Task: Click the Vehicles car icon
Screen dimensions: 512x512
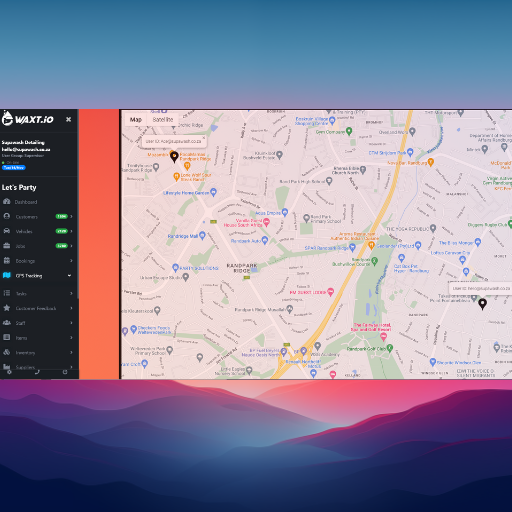Action: tap(7, 231)
